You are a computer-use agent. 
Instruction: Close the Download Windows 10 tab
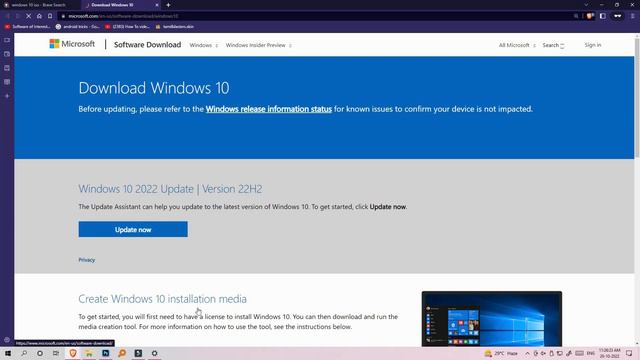click(157, 5)
